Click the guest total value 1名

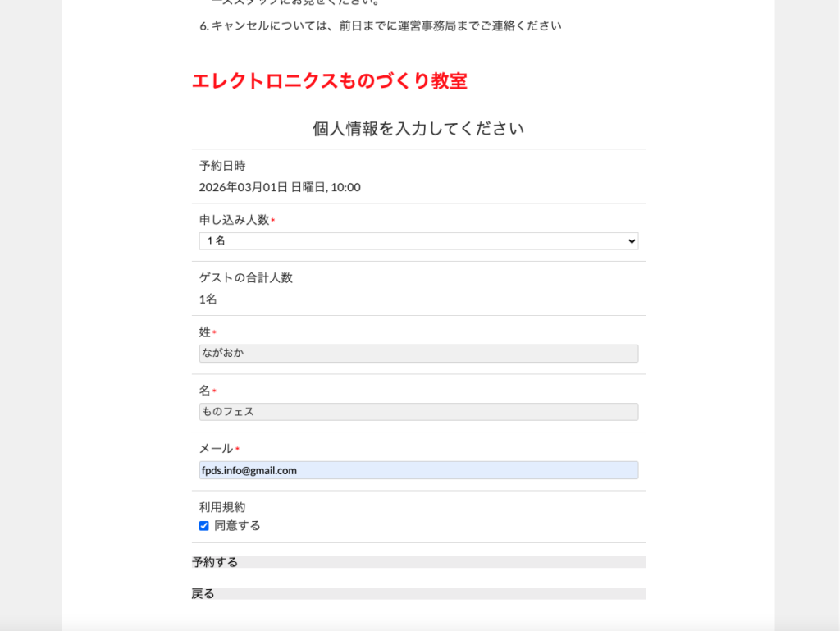208,299
